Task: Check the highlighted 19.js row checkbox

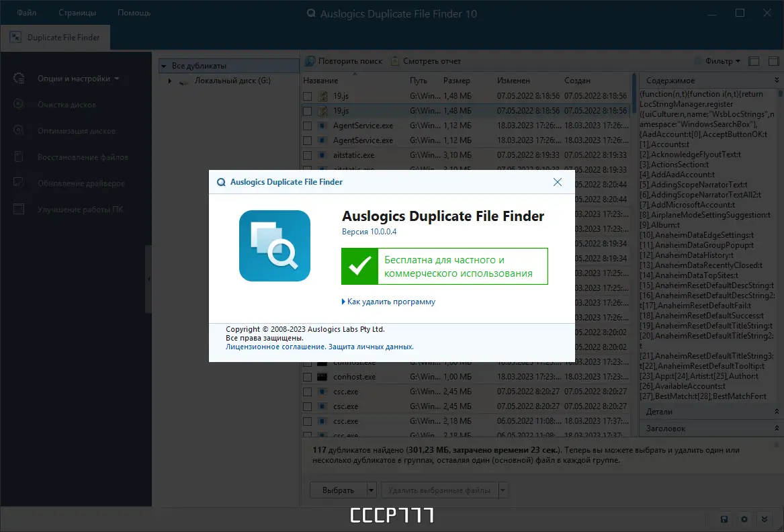Action: (308, 111)
